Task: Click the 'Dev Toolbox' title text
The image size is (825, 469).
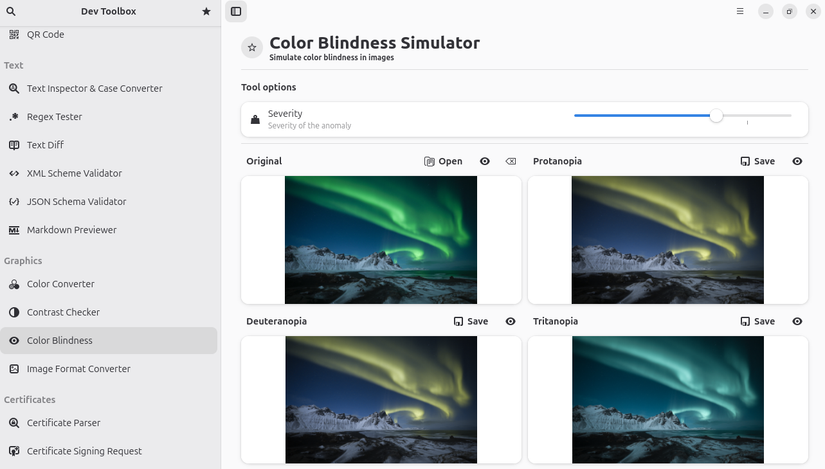Action: [108, 11]
